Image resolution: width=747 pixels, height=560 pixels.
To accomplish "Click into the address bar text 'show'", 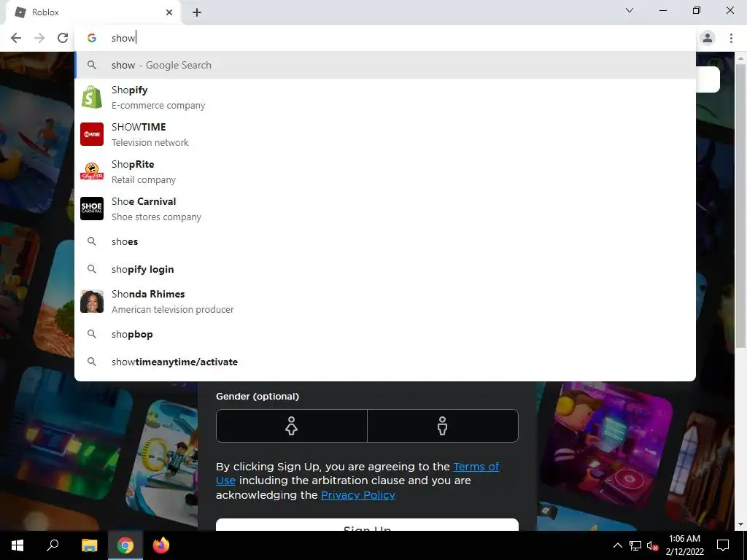I will (123, 38).
